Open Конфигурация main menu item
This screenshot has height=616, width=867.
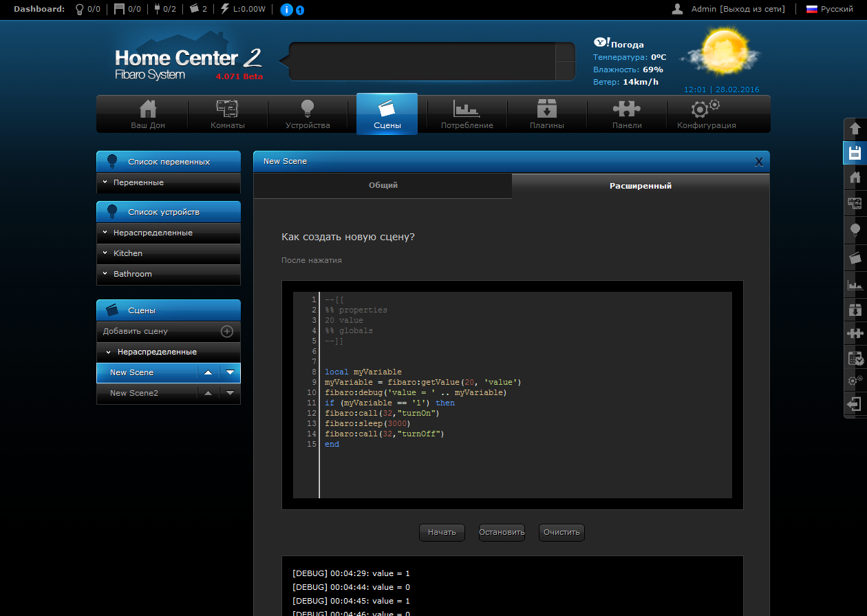click(707, 114)
